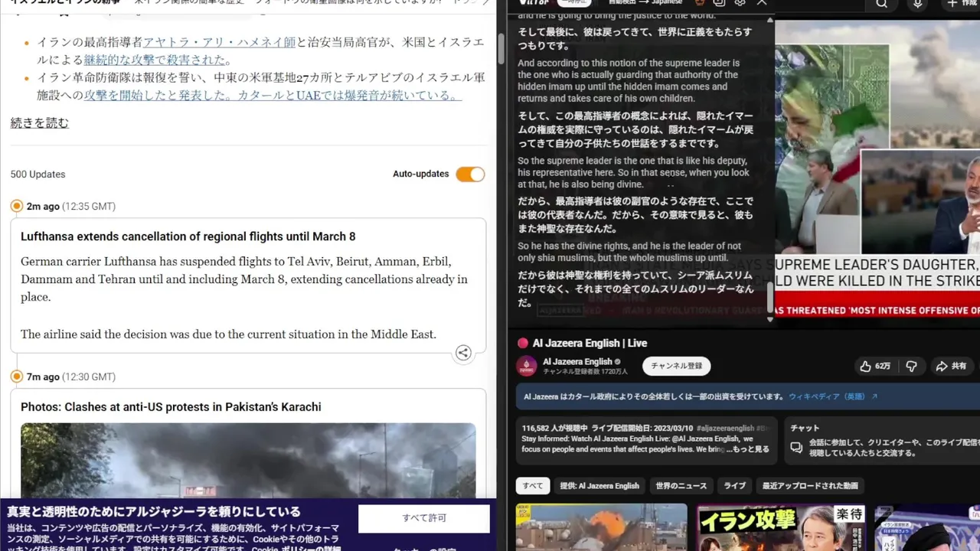Toggle the Auto-updates switch
This screenshot has height=551, width=980.
pos(470,174)
